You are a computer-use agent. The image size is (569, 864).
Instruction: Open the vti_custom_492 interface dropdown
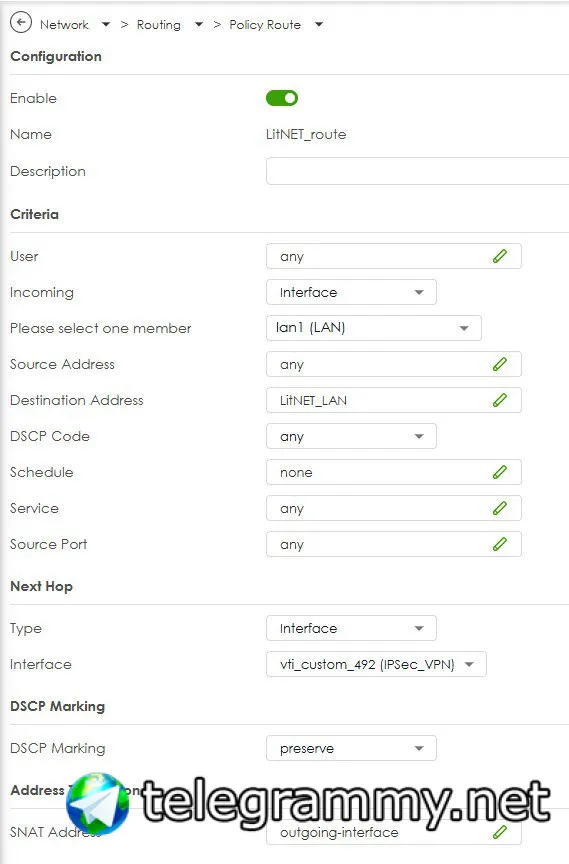(376, 664)
